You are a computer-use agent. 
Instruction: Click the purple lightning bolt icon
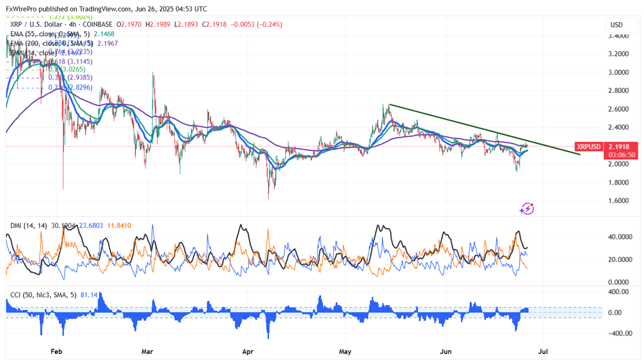pos(527,209)
